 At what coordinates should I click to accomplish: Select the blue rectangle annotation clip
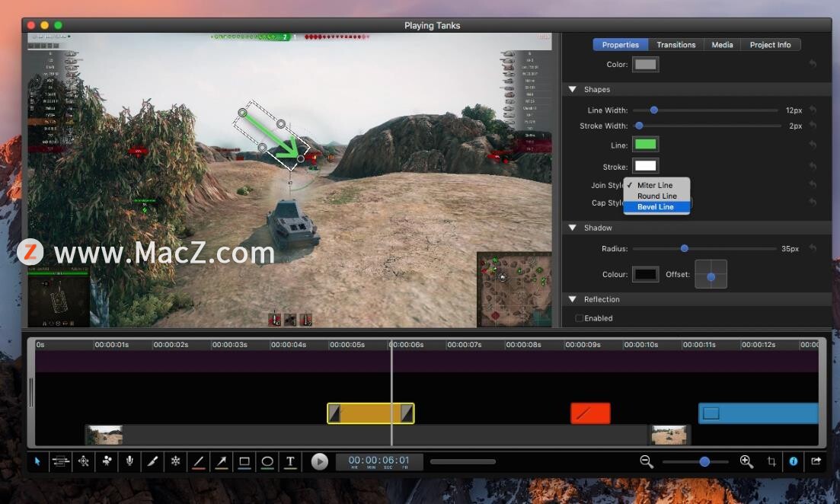[x=759, y=413]
